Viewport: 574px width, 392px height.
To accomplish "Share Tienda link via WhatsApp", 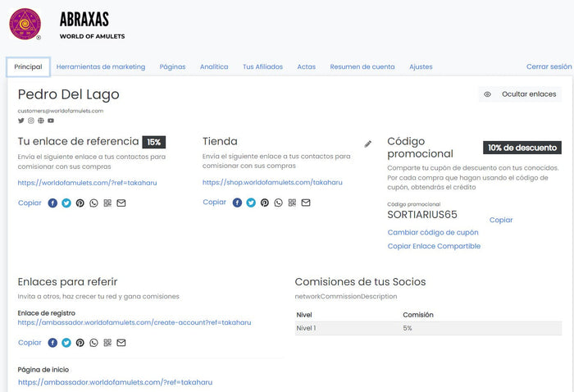I will (x=278, y=203).
